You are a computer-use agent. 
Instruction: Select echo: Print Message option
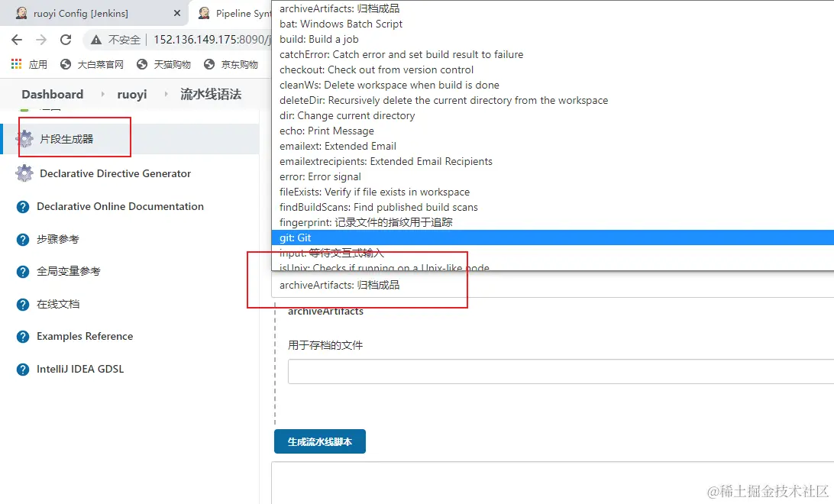tap(553, 131)
